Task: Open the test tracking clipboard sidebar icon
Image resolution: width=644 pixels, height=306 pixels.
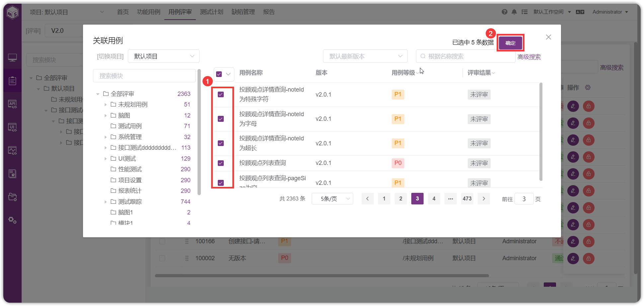Action: 13,81
